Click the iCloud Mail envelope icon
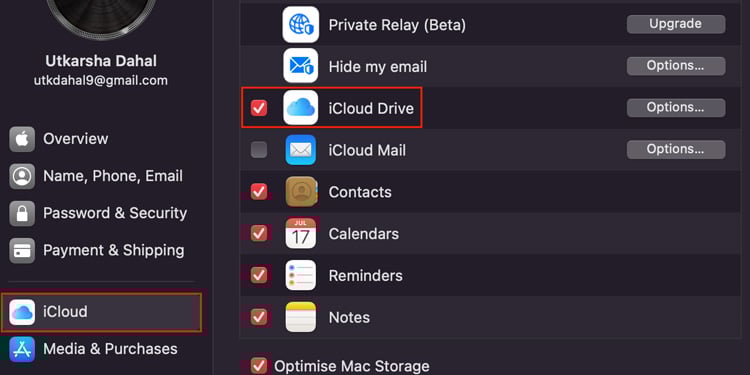This screenshot has width=750, height=375. tap(300, 150)
